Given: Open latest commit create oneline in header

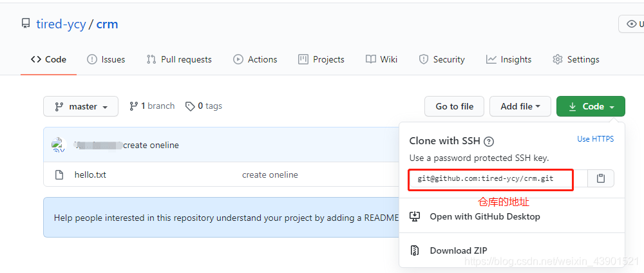Looking at the screenshot, I should pyautogui.click(x=151, y=145).
